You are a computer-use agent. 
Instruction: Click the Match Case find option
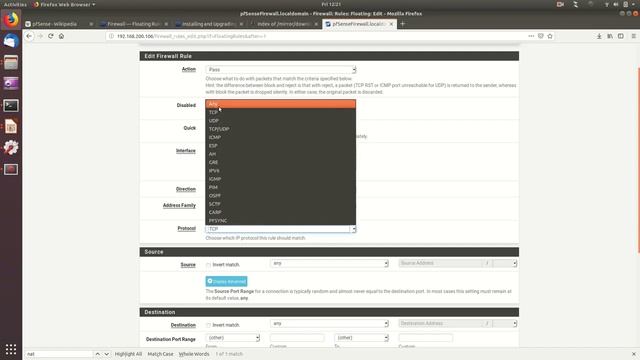[160, 354]
